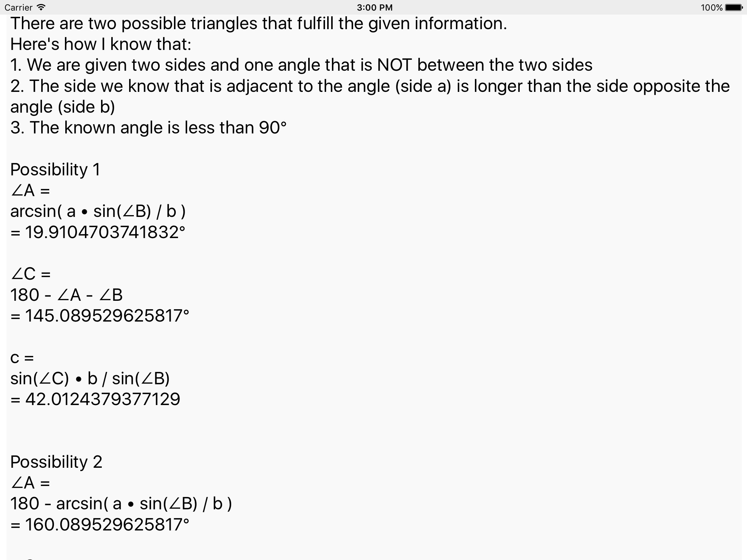
Task: Tap the "sin(∠C) • b / sin(∠B)" formula
Action: pos(90,378)
